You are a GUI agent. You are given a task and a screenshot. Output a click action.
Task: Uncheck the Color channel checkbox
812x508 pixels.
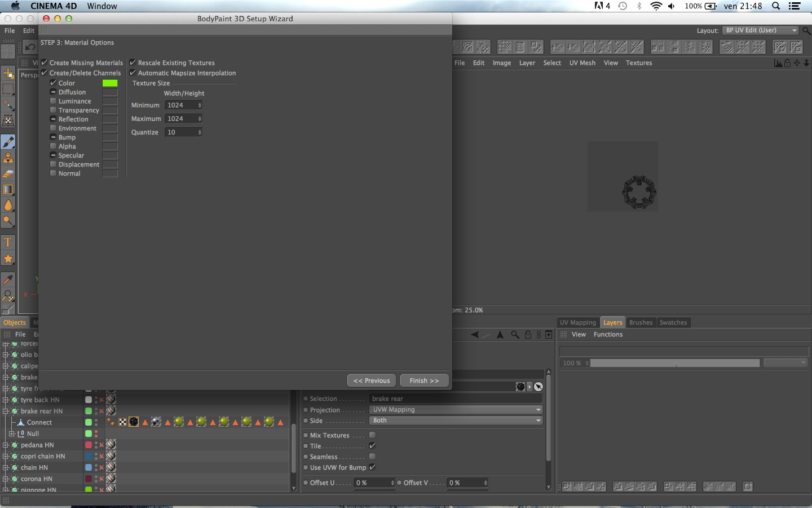coord(54,83)
